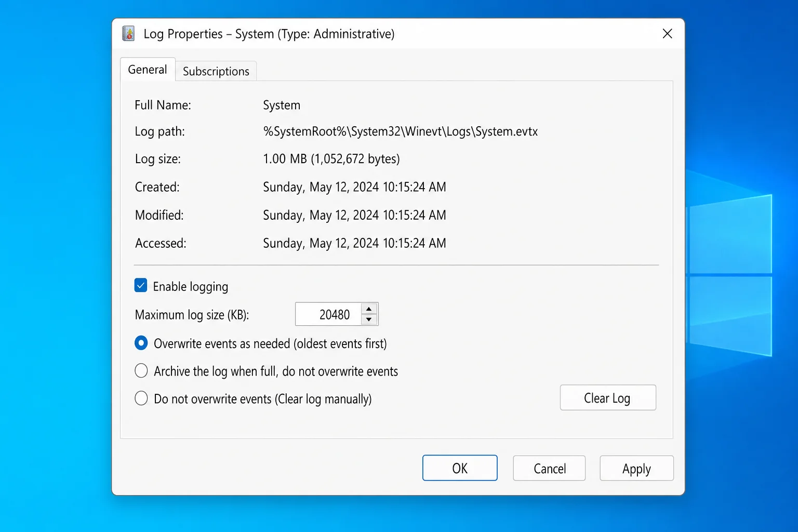
Task: Click the log size 1.00 MB value
Action: click(x=331, y=159)
